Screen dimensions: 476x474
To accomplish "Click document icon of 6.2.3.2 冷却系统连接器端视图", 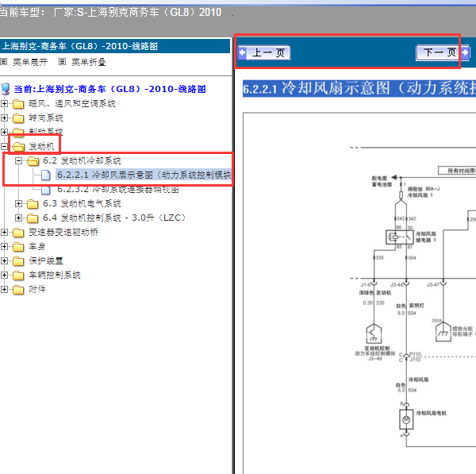I will click(46, 190).
